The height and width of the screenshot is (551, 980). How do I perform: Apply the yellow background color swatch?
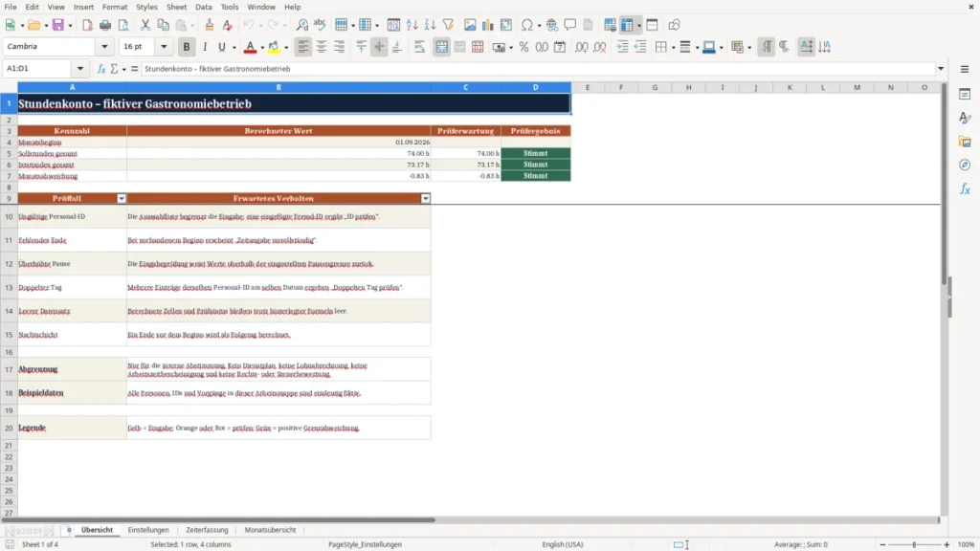274,47
